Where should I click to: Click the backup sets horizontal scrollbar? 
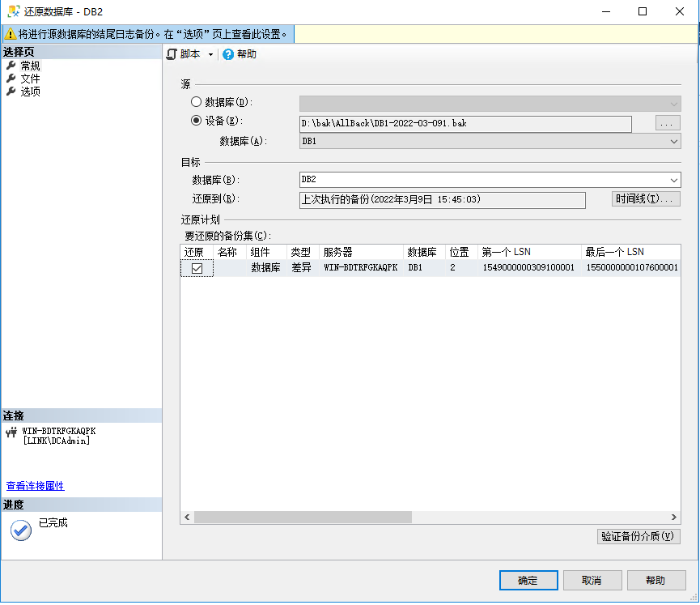point(303,518)
